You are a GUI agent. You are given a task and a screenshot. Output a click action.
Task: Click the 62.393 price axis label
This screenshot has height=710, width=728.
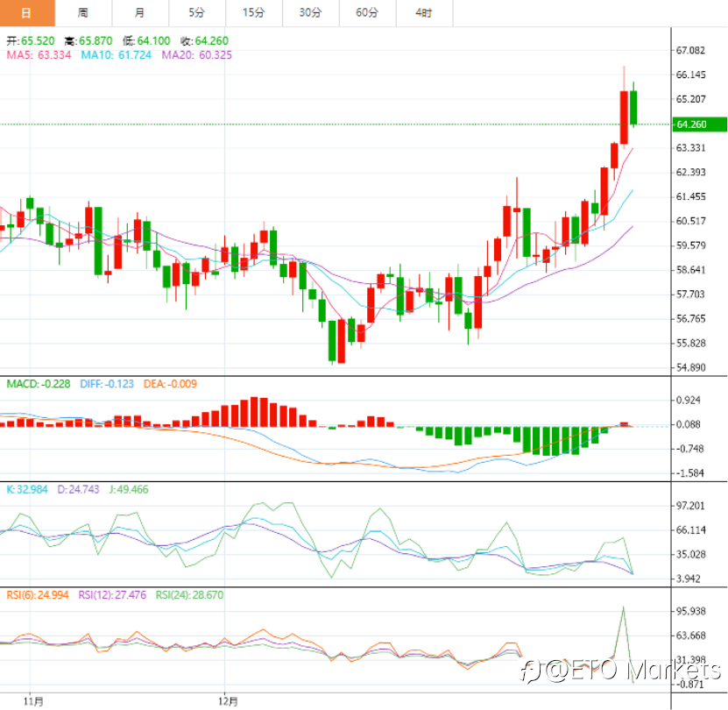(691, 173)
